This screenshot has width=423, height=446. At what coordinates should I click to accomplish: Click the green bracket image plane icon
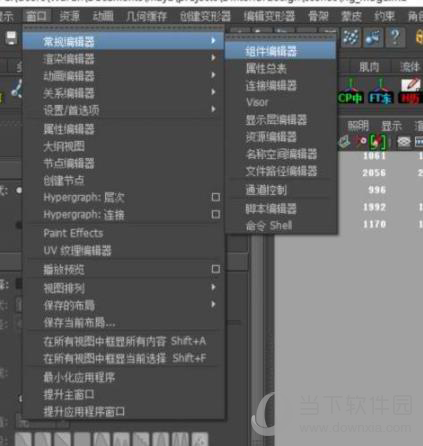click(378, 142)
